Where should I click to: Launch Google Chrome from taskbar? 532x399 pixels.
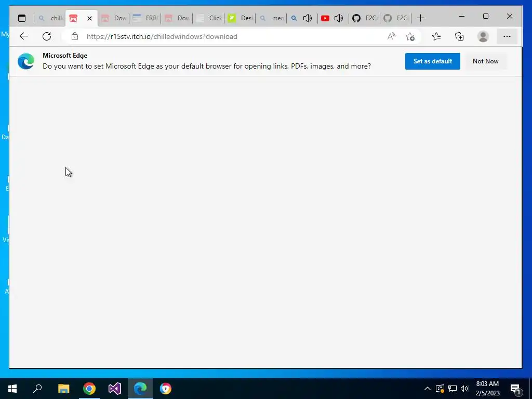click(x=89, y=389)
